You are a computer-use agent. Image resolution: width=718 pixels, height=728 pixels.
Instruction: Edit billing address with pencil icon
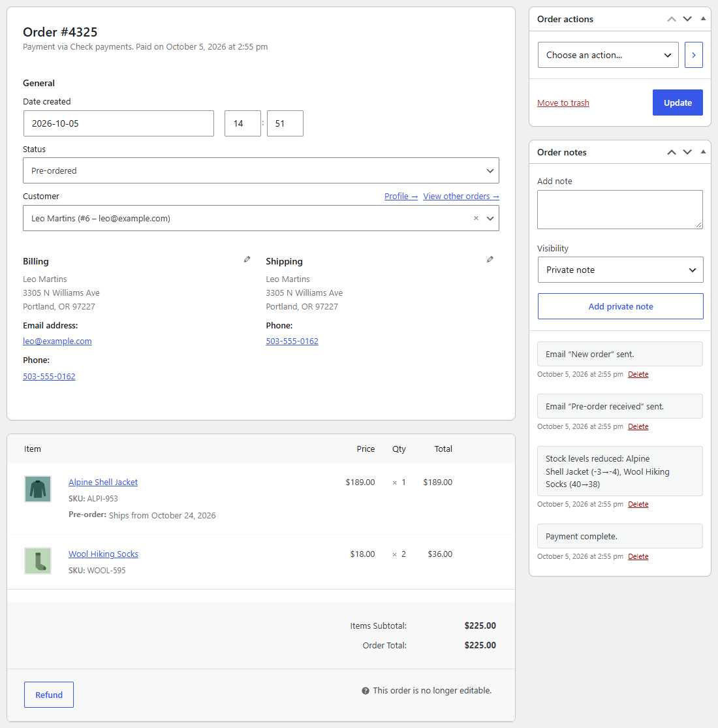[247, 260]
